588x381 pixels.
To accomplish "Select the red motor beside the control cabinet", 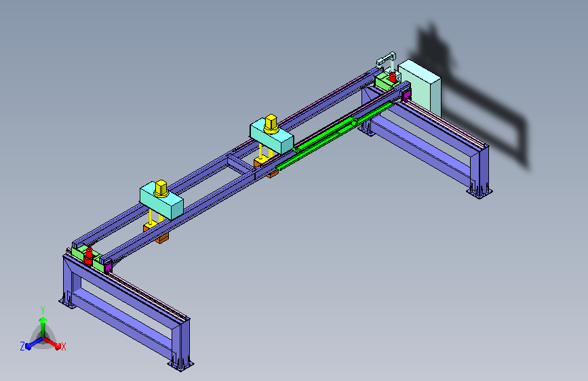I will point(392,78).
